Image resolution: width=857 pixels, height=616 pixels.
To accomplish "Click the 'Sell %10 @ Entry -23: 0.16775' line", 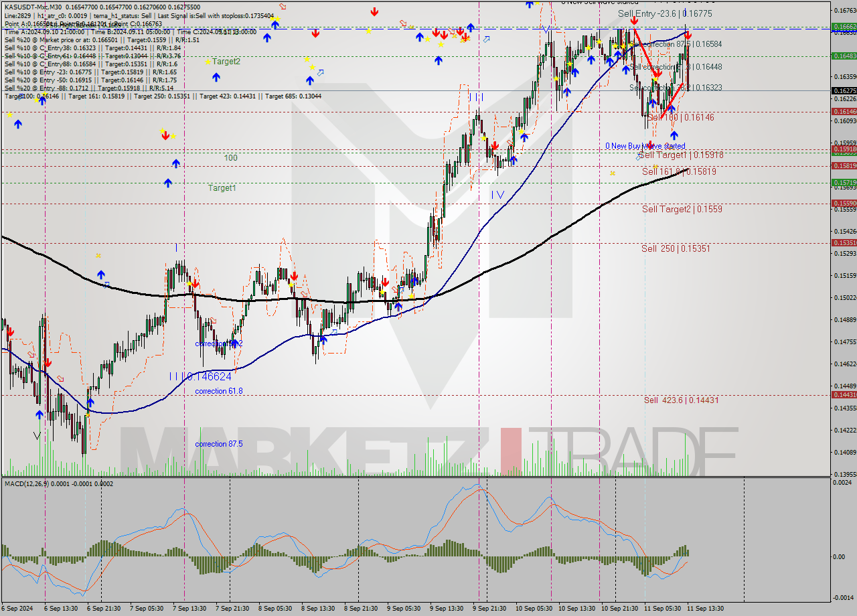I will point(90,72).
